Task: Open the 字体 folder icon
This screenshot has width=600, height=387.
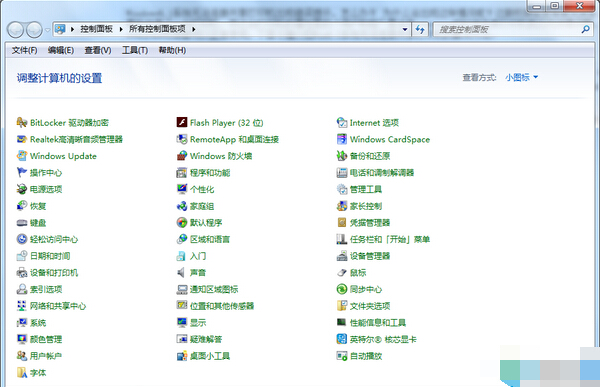Action: (22, 372)
